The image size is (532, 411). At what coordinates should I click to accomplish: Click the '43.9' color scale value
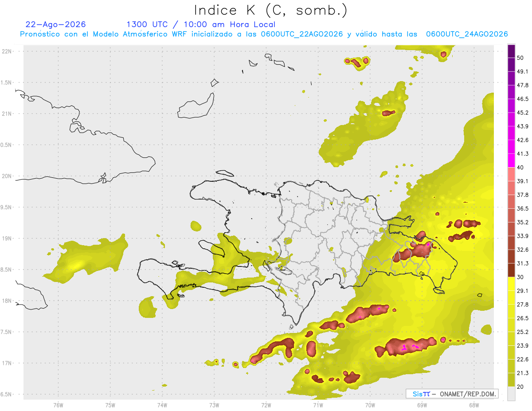(523, 127)
